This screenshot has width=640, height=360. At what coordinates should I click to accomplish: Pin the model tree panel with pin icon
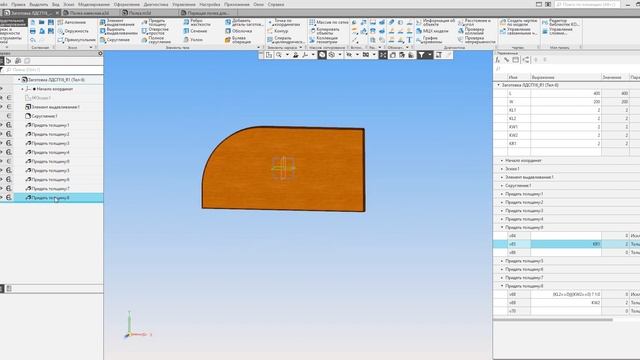(x=100, y=53)
